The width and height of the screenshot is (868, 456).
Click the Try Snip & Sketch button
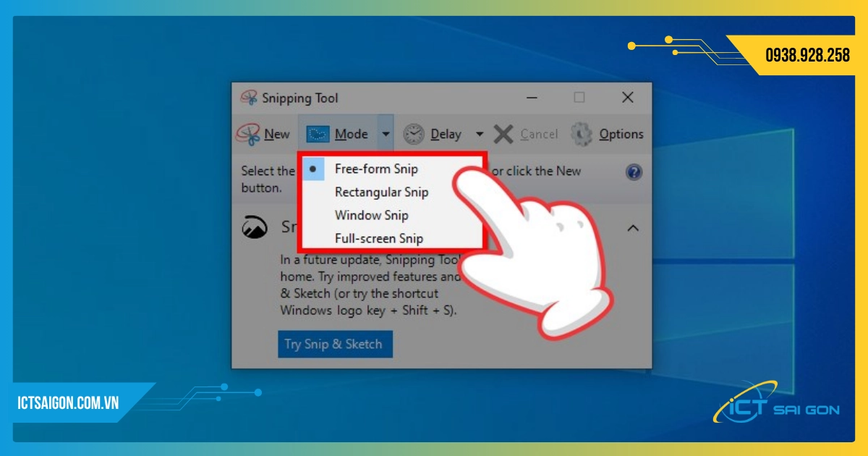coord(335,344)
